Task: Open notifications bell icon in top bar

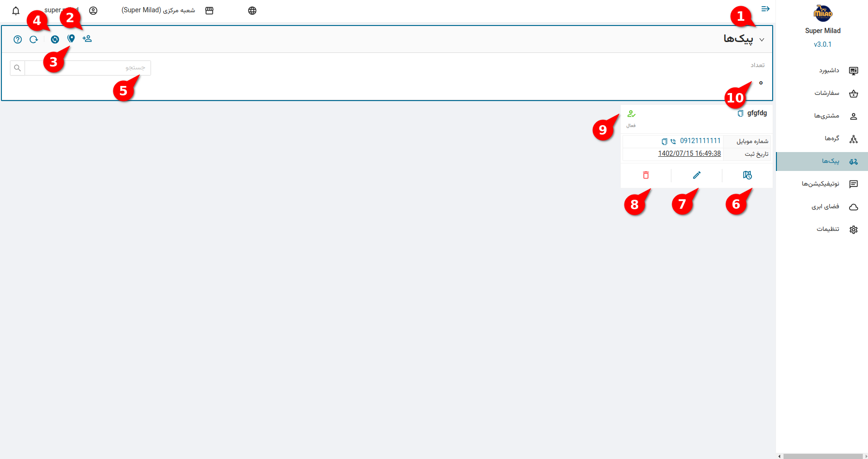Action: 16,10
